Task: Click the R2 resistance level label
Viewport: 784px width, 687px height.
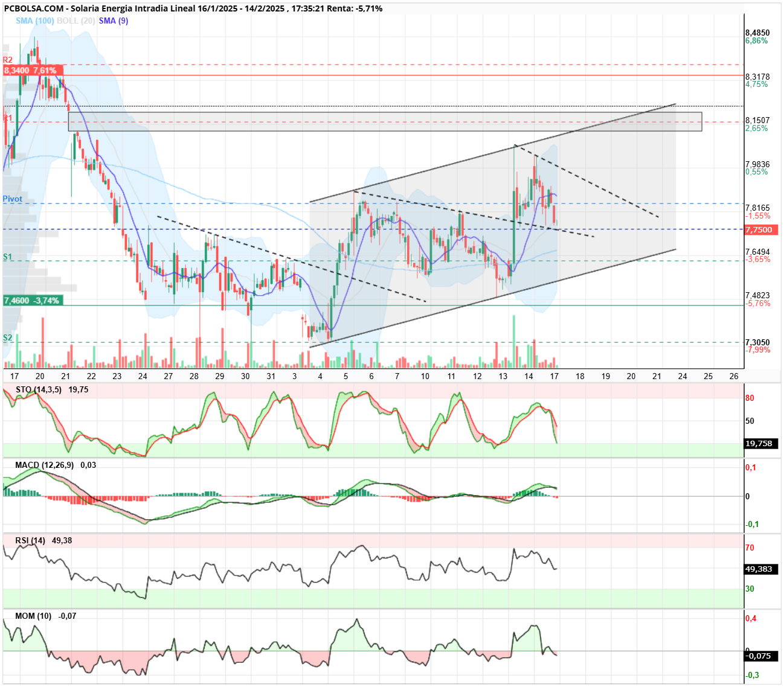Action: pyautogui.click(x=7, y=60)
